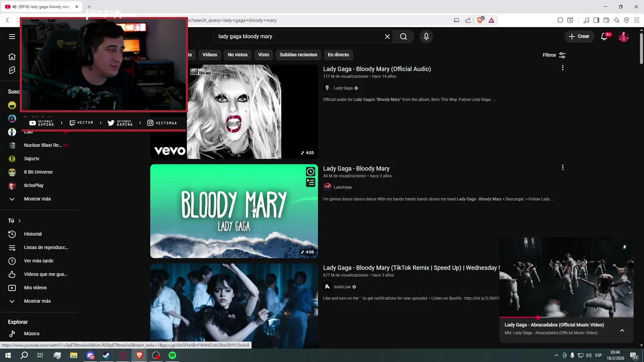Open Bloody Mary Official Audio thumbnail
Viewport: 644px width, 362px height.
coord(234,112)
